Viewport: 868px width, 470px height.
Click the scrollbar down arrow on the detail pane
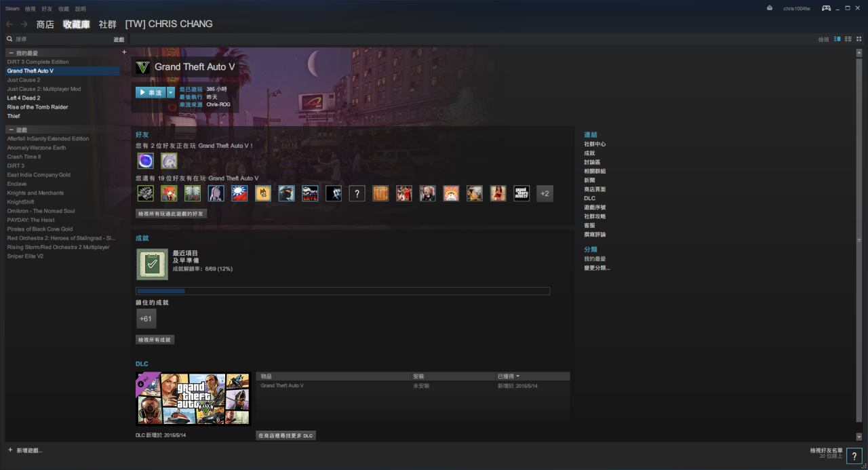tap(859, 437)
